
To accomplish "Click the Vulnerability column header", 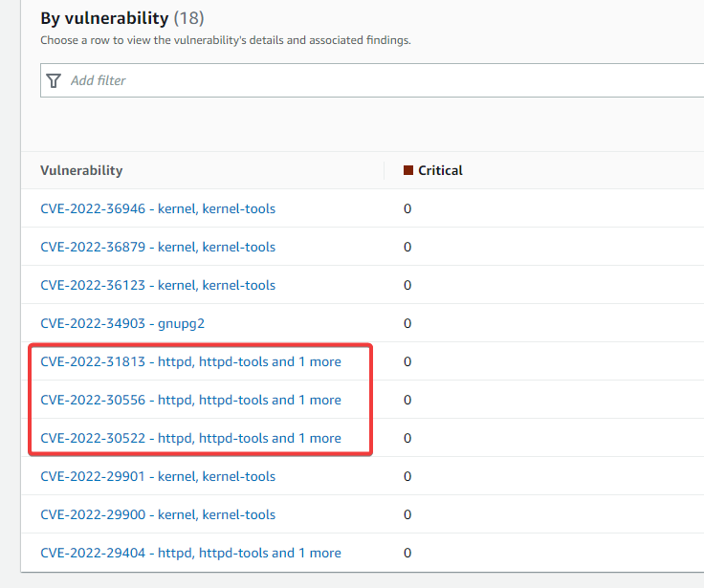I will pos(81,170).
